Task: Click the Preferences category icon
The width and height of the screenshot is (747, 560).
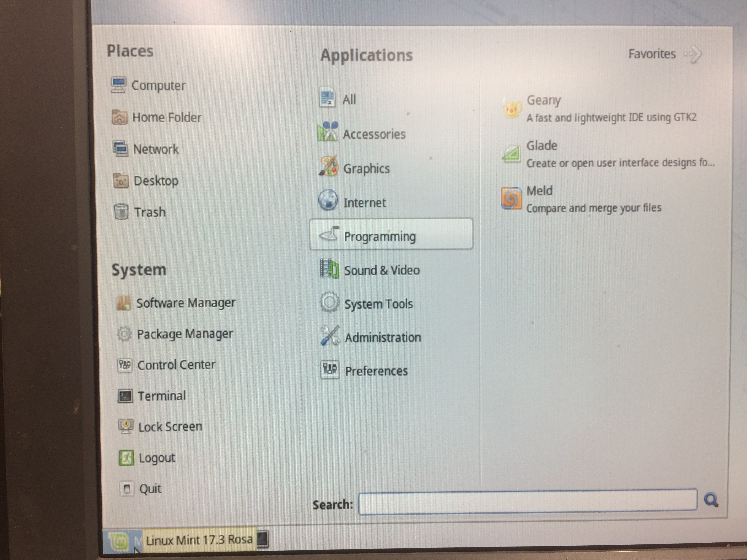Action: [x=330, y=369]
